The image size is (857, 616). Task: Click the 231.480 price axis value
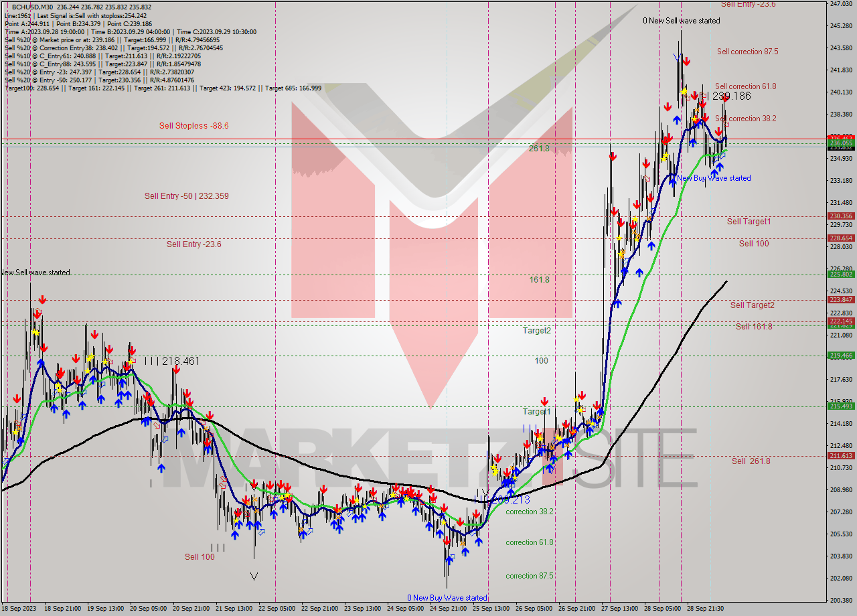841,203
